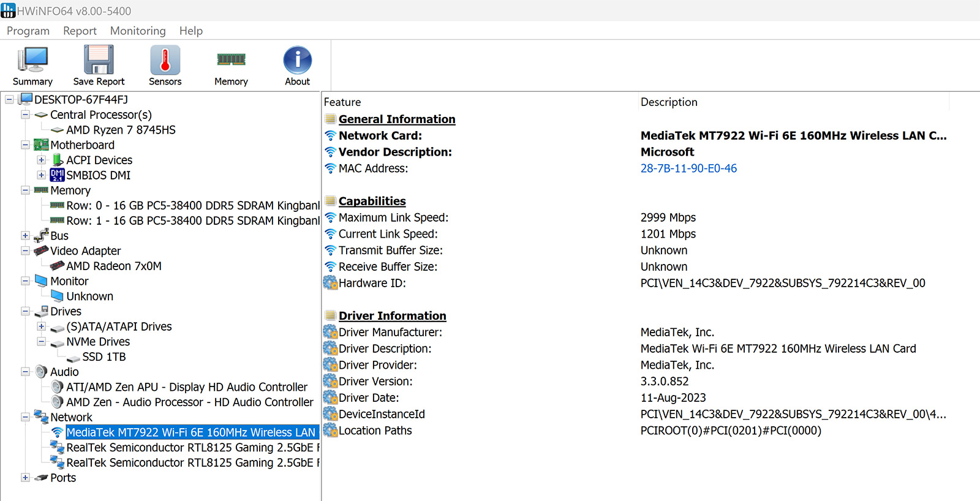Screen dimensions: 980x501
Task: Collapse the Network node
Action: 25,417
